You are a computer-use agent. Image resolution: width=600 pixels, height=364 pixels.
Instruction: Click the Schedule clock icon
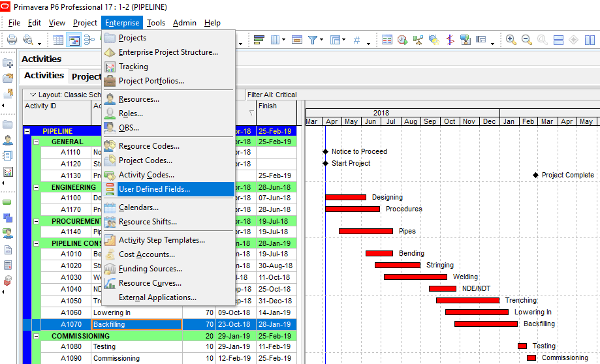(x=403, y=40)
